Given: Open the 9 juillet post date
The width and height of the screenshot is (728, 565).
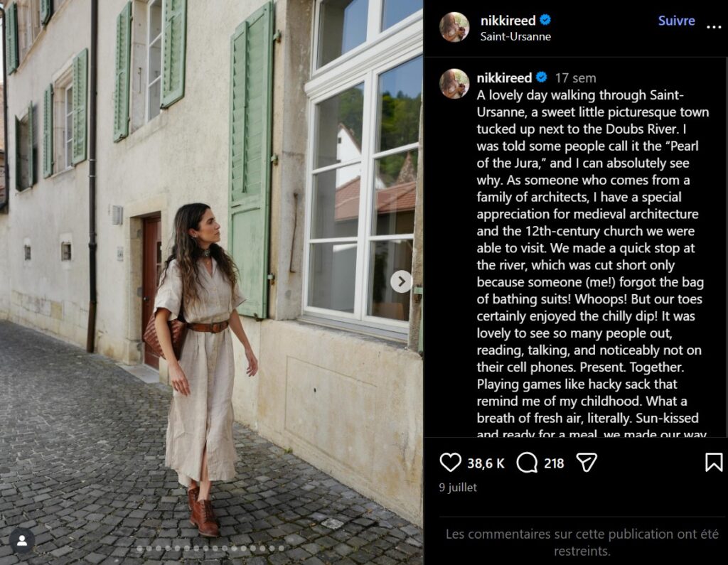Looking at the screenshot, I should (x=458, y=488).
